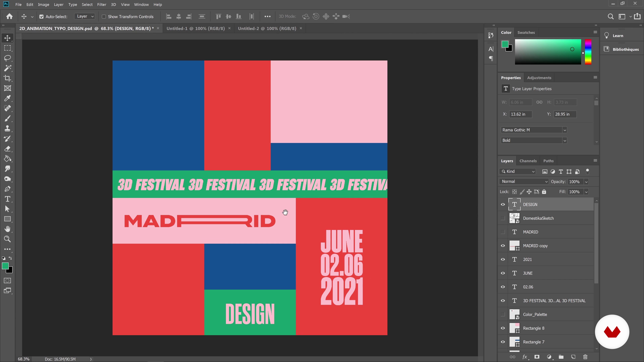This screenshot has width=644, height=362.
Task: Select the Brush tool
Action: pos(8,118)
